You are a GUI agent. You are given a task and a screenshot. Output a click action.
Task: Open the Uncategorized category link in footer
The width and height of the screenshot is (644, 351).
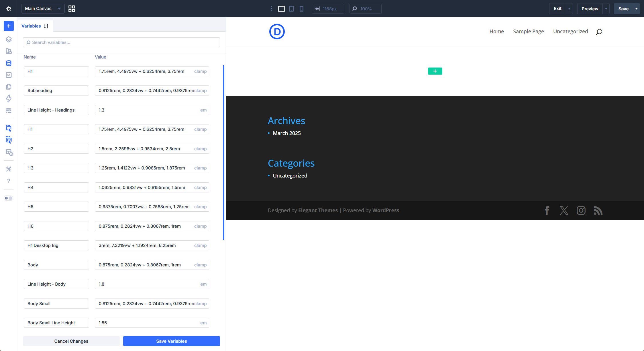(290, 175)
